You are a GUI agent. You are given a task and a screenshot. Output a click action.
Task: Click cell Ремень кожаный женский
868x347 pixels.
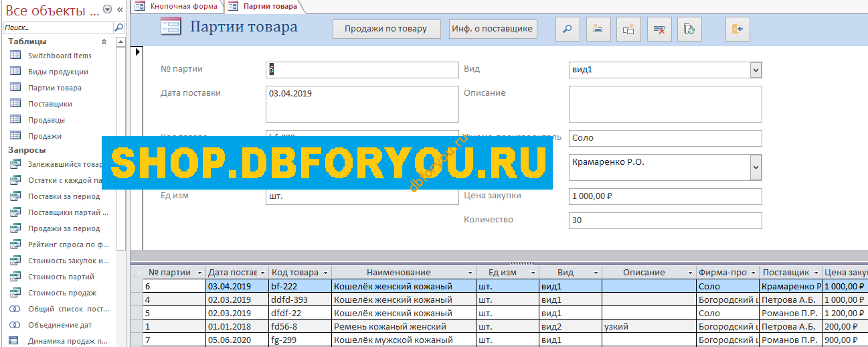404,326
